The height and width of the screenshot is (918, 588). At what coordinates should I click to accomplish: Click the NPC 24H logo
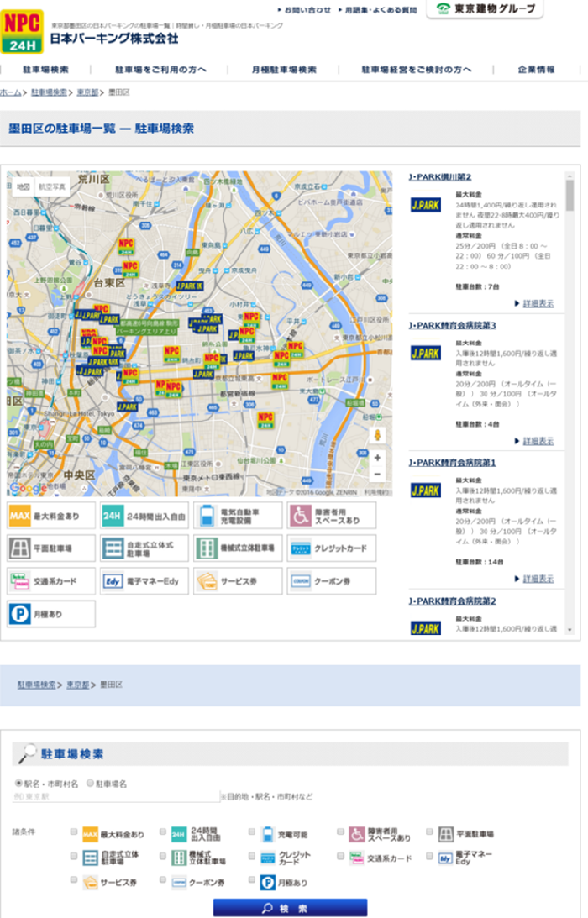point(22,32)
